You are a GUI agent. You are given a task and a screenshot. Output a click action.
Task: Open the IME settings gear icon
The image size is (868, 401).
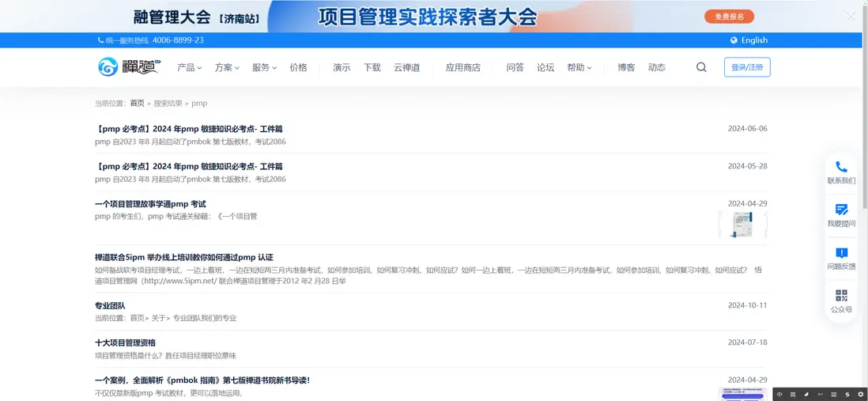(860, 395)
